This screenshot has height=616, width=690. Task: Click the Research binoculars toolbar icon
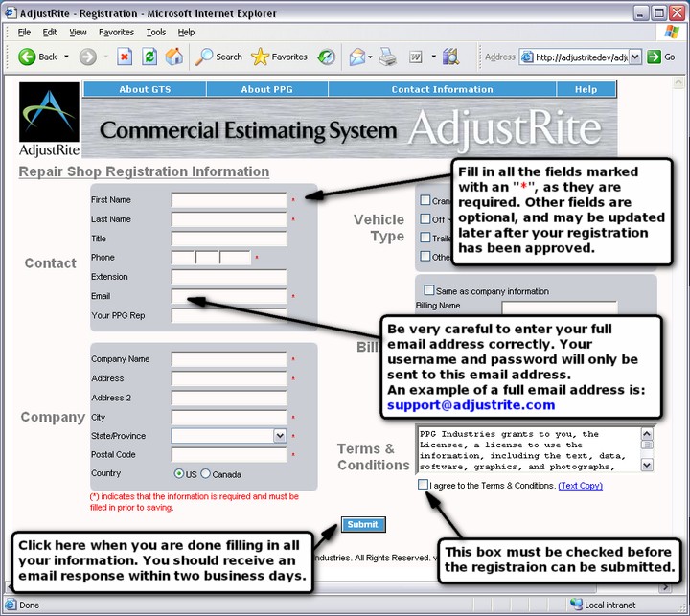point(451,57)
